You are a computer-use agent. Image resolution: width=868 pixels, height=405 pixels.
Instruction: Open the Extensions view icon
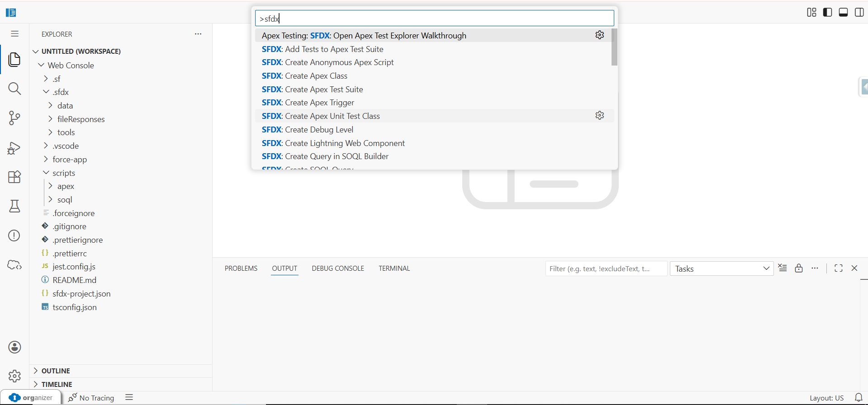[x=14, y=177]
